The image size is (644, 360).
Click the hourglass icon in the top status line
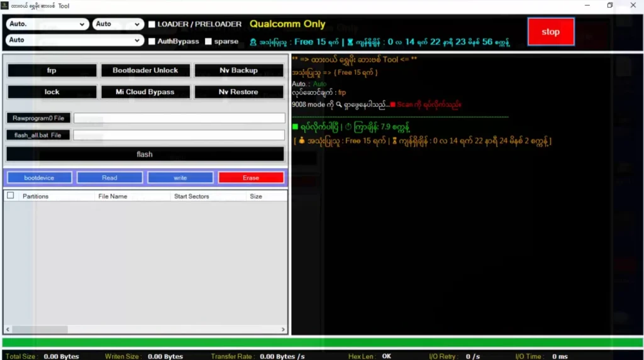pos(350,42)
